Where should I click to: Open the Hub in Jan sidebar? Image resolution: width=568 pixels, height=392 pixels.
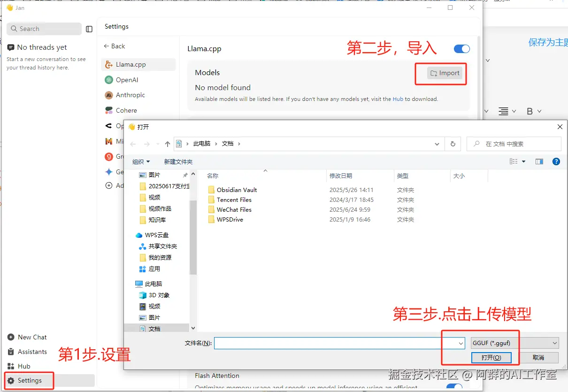coord(19,366)
